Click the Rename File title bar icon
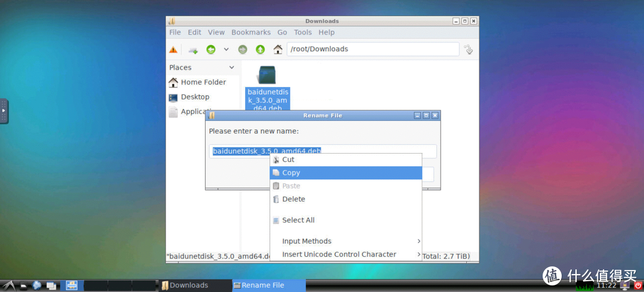Viewport: 644px width, 292px height. pyautogui.click(x=212, y=116)
